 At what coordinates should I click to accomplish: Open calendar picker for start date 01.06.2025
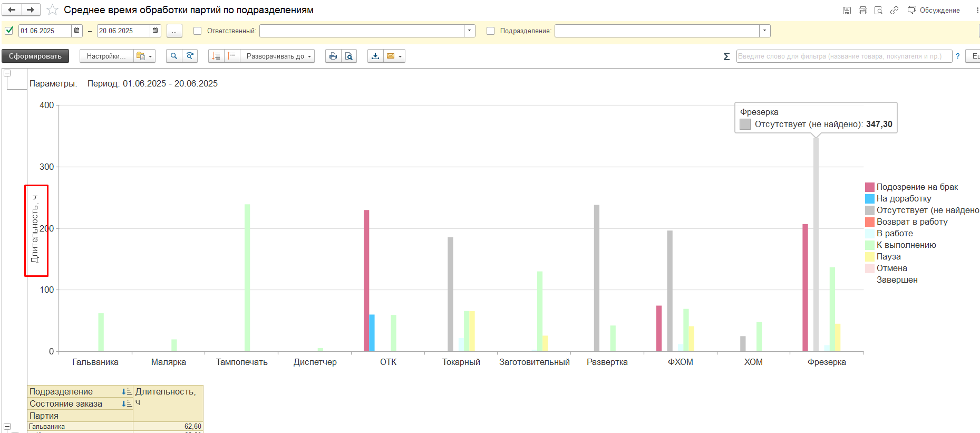click(x=77, y=31)
